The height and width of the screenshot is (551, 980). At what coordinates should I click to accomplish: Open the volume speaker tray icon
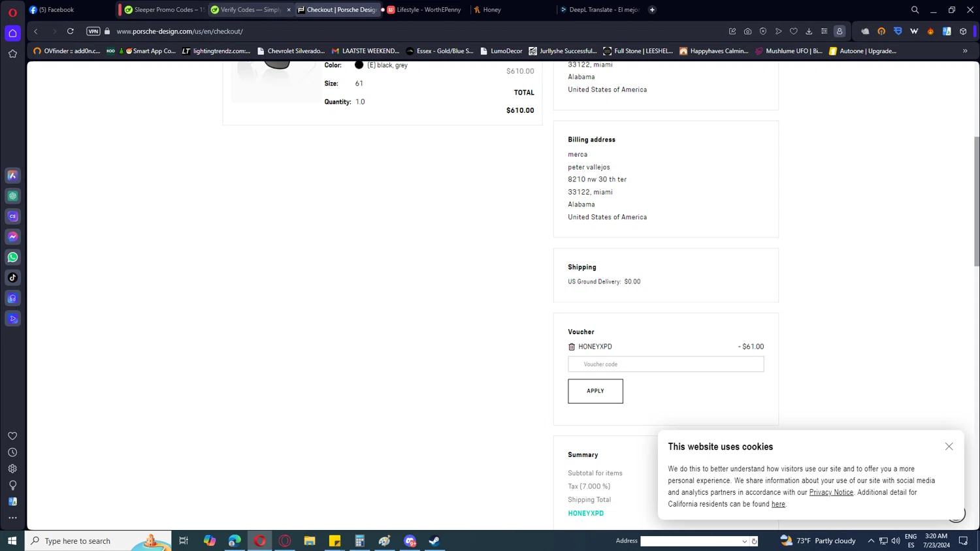[896, 541]
